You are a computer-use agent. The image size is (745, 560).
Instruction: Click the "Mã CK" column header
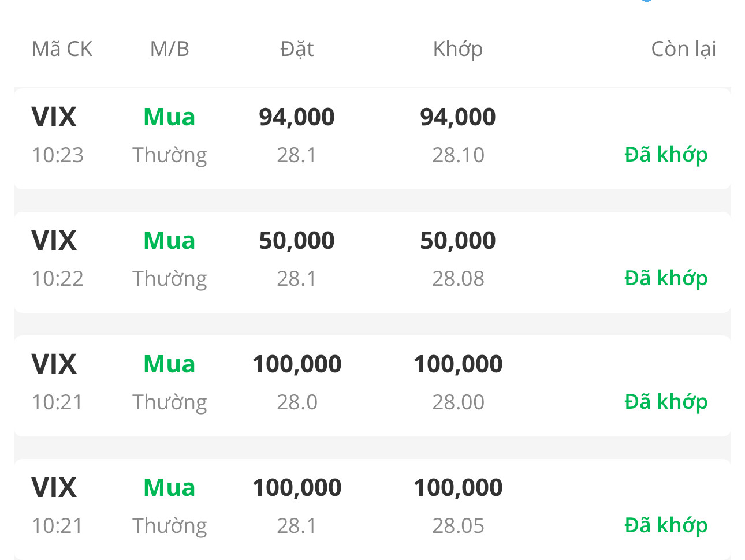[62, 49]
